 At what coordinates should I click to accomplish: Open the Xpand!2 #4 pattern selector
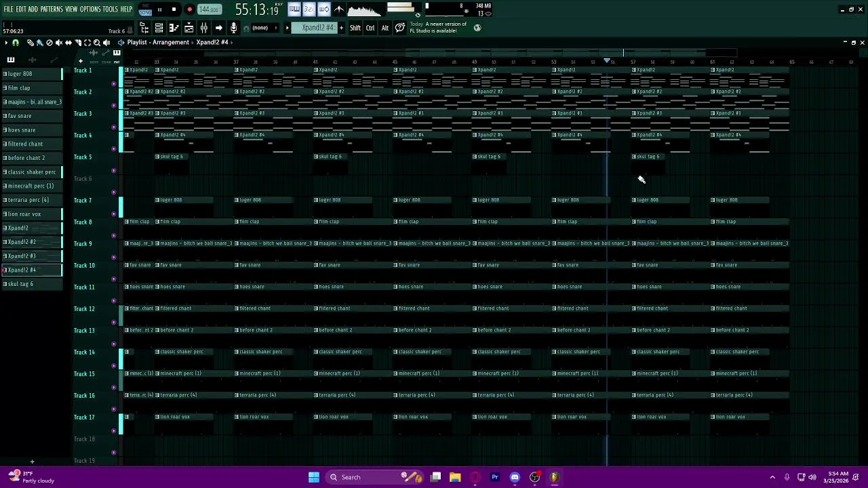315,28
